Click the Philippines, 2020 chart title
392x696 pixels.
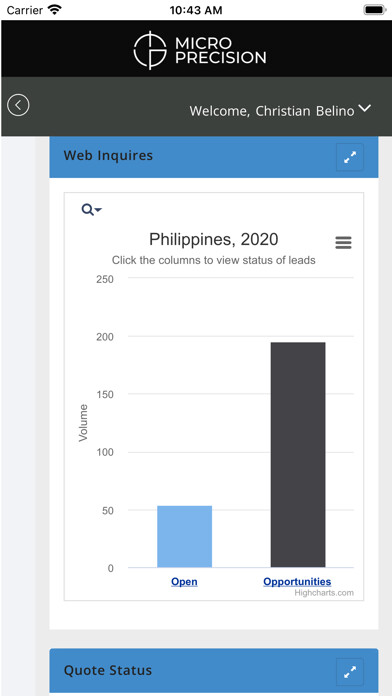tap(214, 240)
